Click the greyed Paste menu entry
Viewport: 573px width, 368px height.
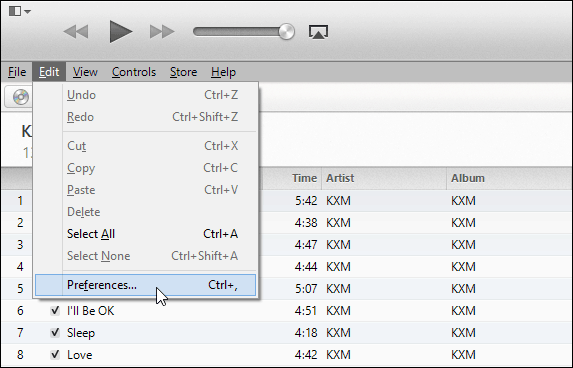pyautogui.click(x=145, y=190)
